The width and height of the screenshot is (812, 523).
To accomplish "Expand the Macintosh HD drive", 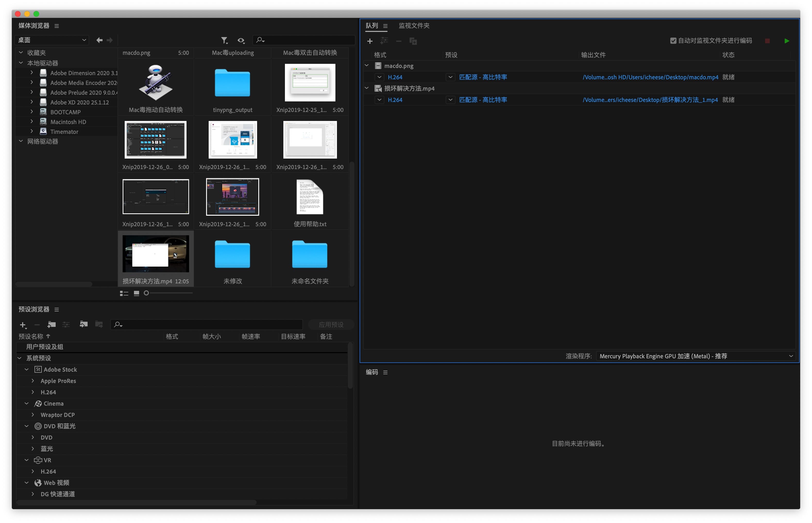I will pos(32,121).
